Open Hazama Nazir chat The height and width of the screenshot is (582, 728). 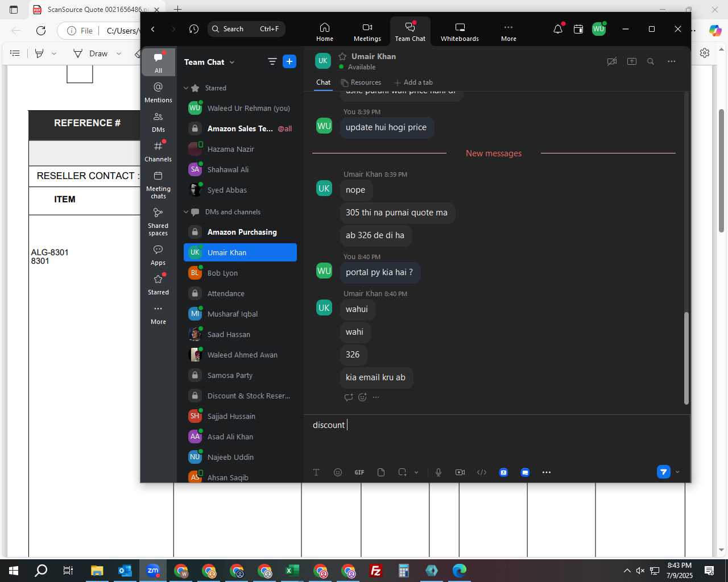(x=240, y=149)
